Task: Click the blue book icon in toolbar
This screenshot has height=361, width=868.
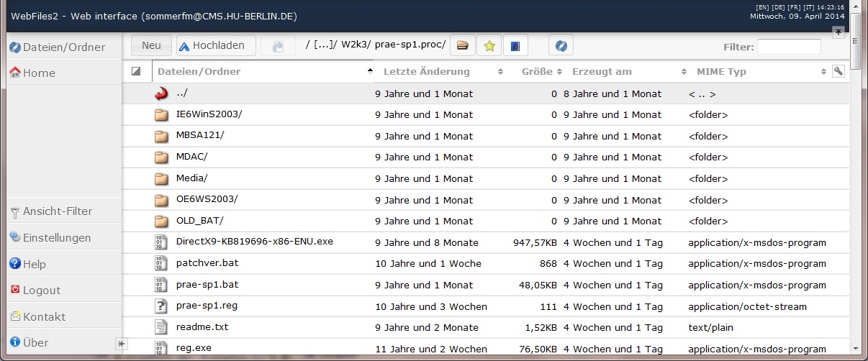Action: pyautogui.click(x=515, y=46)
